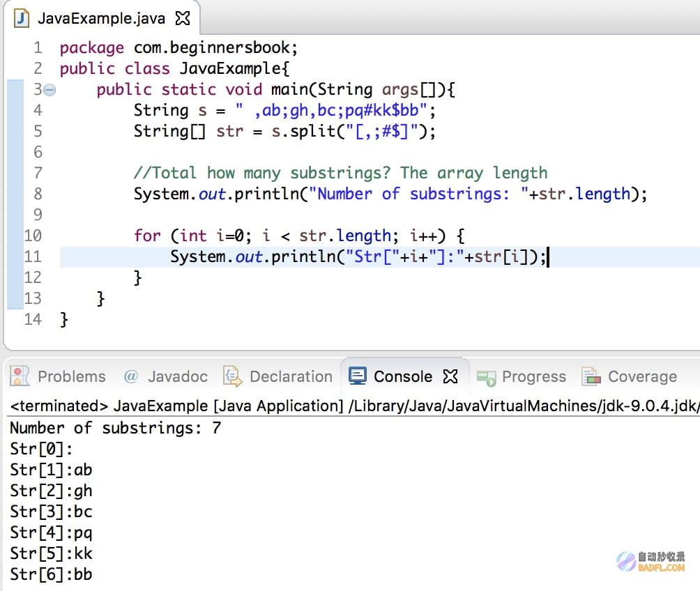Click the Declaration view icon
Viewport: 700px width, 591px height.
pos(232,376)
